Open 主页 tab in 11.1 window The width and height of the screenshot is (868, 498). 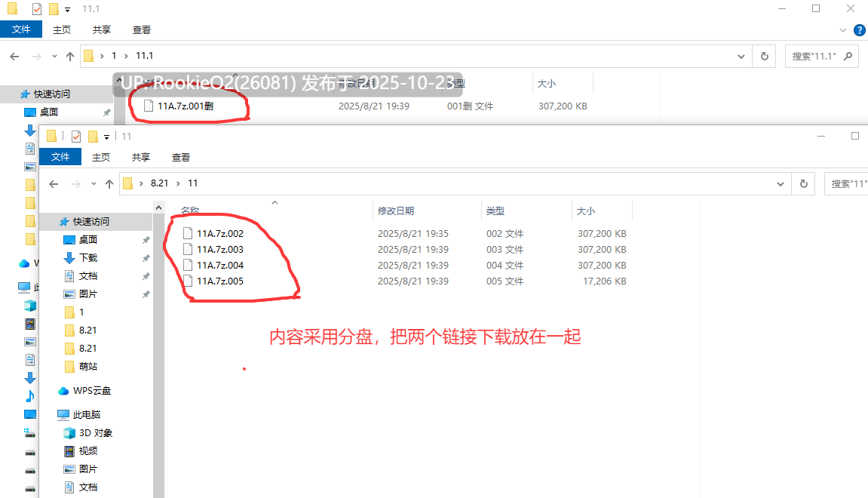[x=61, y=30]
